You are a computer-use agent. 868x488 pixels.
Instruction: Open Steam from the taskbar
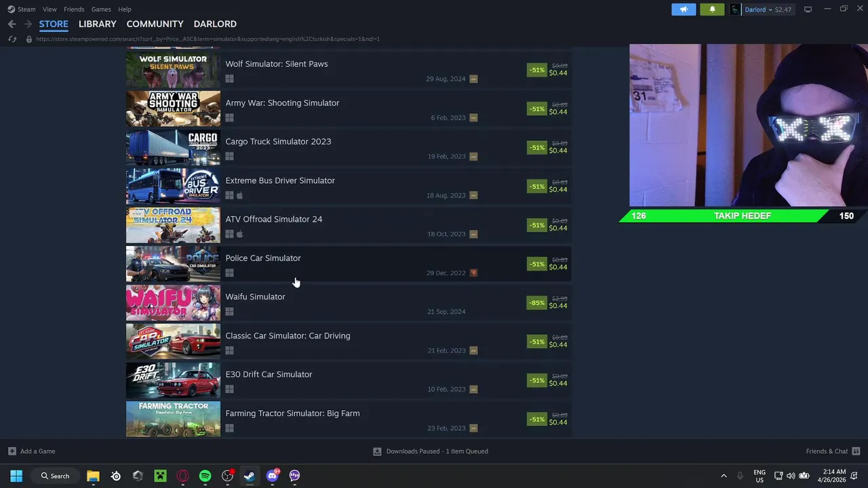250,476
